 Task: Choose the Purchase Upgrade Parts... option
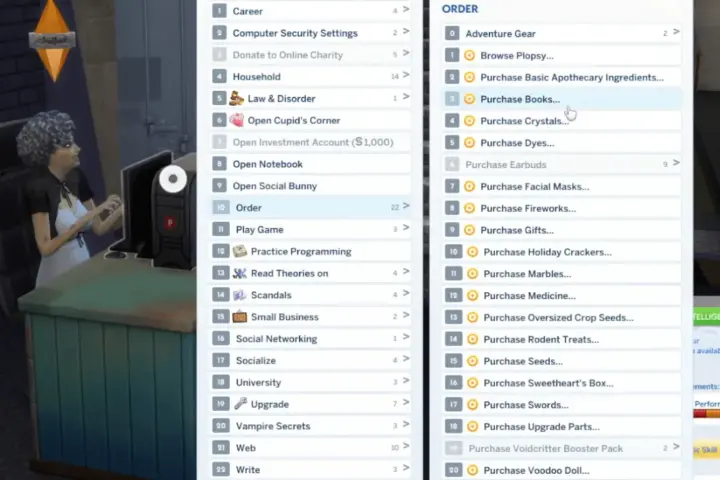(562, 426)
